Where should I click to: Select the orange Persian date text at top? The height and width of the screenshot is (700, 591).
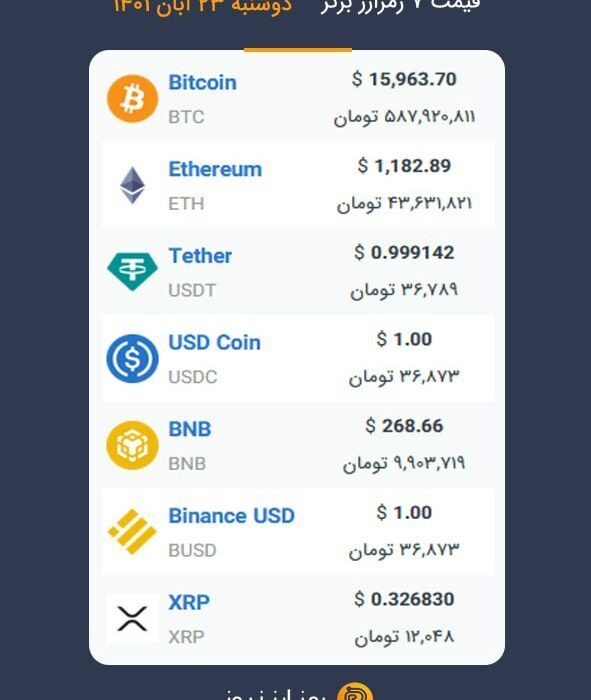202,7
